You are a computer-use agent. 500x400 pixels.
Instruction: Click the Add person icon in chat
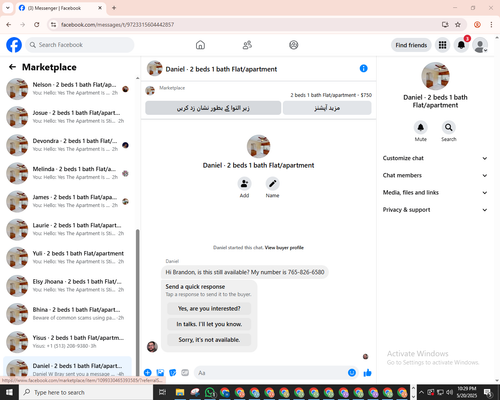[244, 183]
